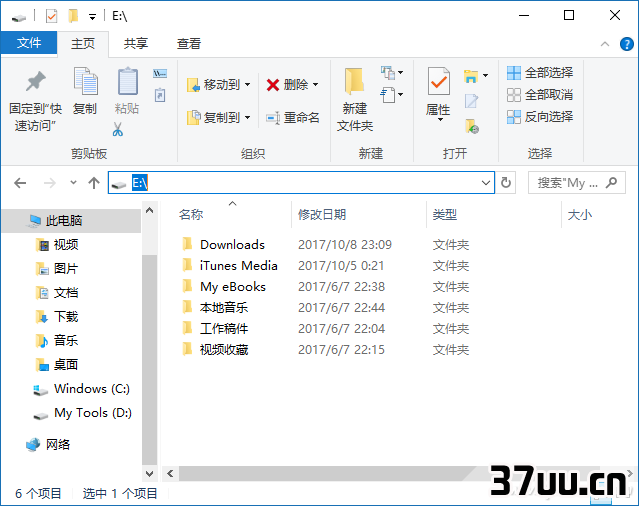
Task: Click the New folder icon in the title bar
Action: pos(73,16)
